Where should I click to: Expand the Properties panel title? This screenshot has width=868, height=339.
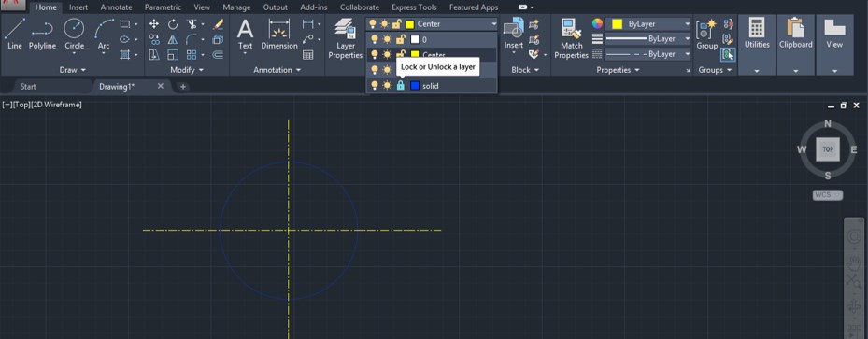618,70
